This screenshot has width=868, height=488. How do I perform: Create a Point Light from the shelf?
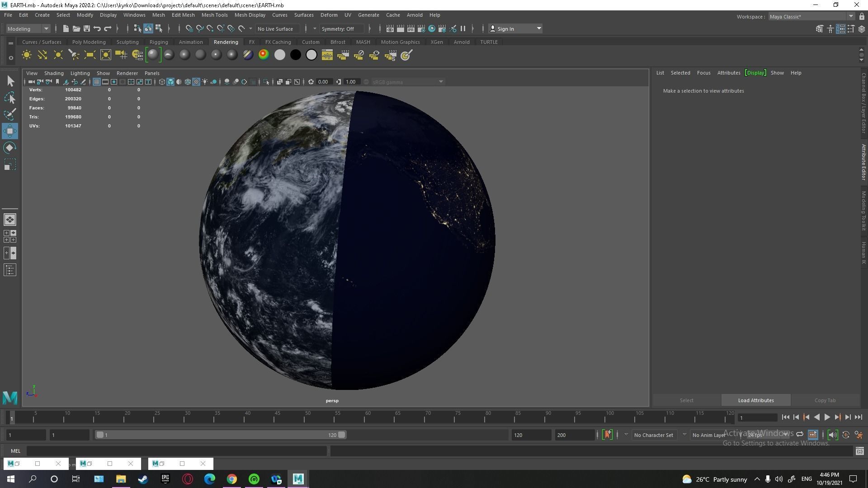click(58, 55)
